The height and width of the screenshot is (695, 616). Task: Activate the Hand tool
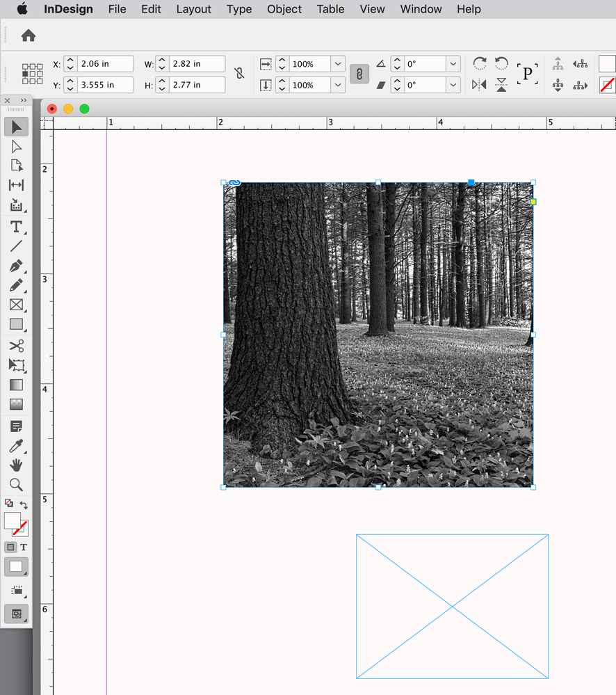(16, 465)
